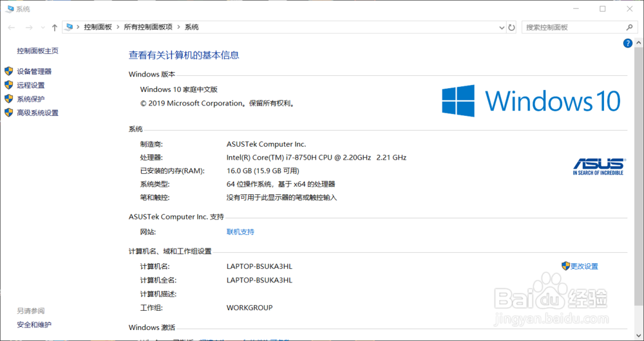Click the shield icon beside 更改设置
Image resolution: width=644 pixels, height=341 pixels.
point(565,266)
